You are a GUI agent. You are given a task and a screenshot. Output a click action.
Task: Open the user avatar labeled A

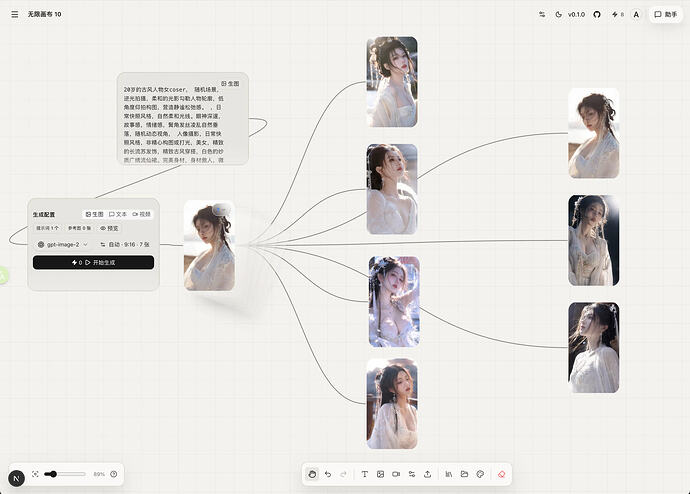click(x=636, y=15)
